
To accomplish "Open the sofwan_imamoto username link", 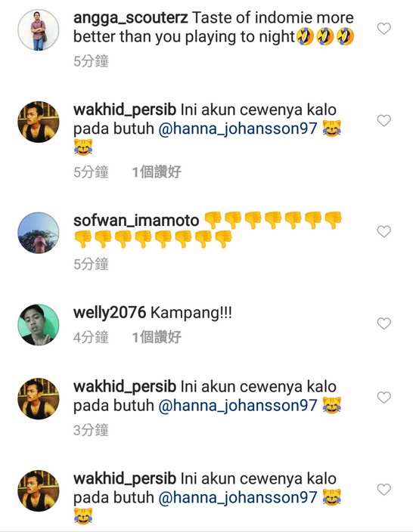I will [136, 221].
